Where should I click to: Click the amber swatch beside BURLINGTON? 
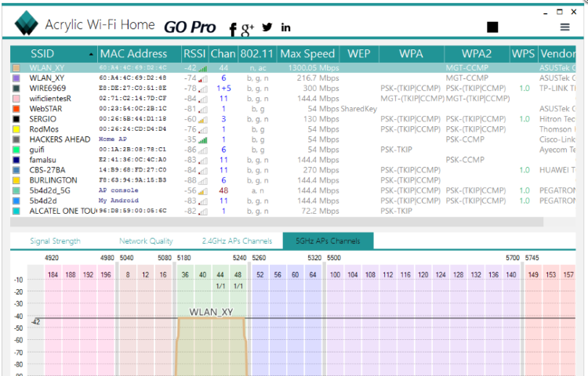(x=16, y=180)
